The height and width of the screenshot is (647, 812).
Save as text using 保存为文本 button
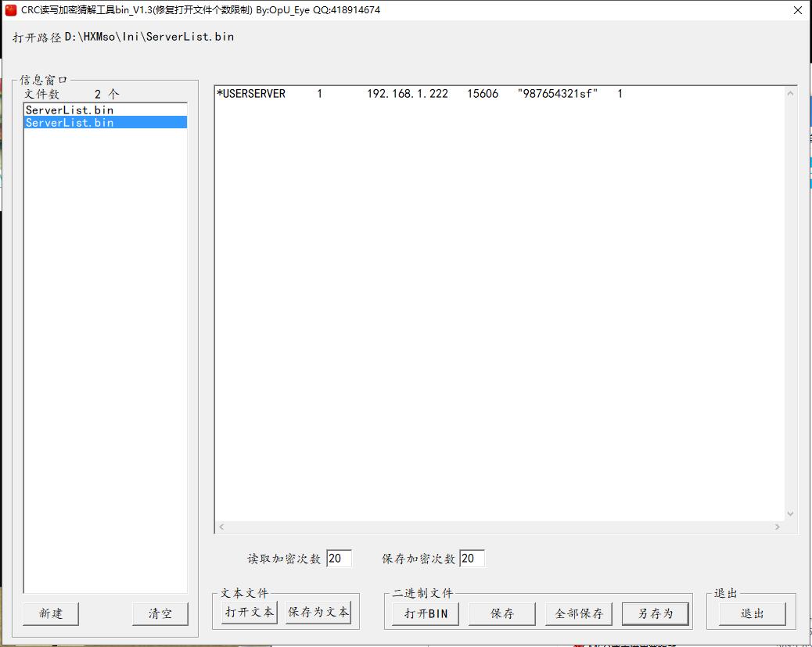[x=319, y=613]
